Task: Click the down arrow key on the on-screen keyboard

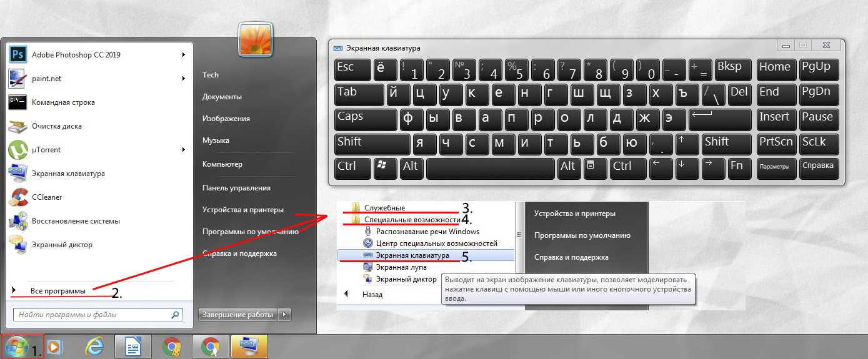Action: 687,169
